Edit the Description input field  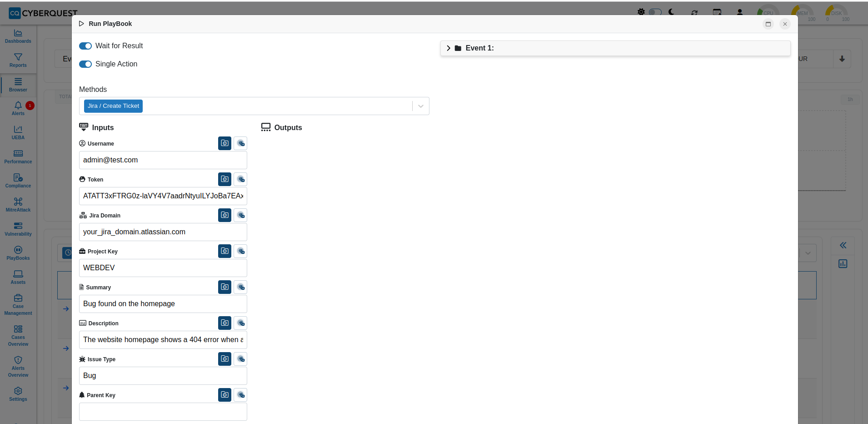163,340
